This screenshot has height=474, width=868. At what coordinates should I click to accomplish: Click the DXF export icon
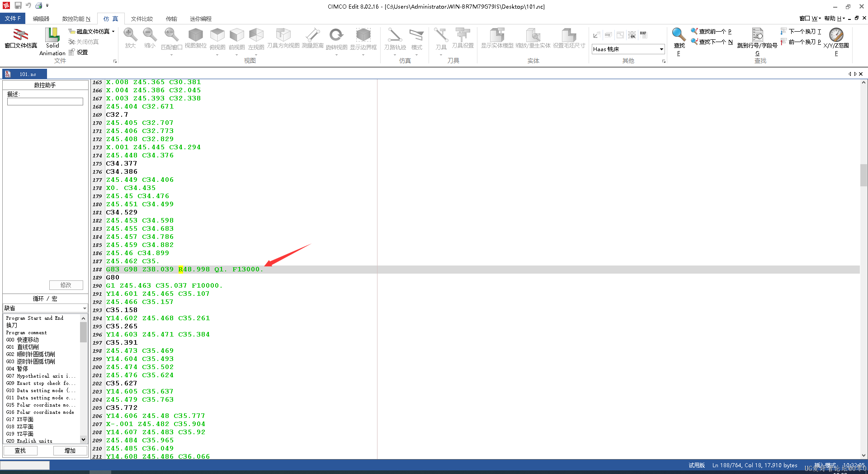(x=643, y=34)
